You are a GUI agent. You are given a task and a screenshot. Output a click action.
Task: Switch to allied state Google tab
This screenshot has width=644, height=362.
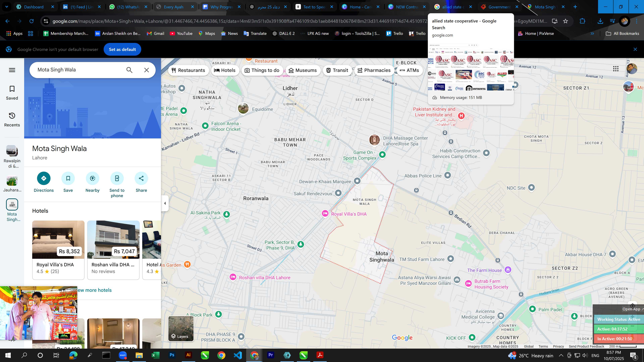[x=453, y=7]
